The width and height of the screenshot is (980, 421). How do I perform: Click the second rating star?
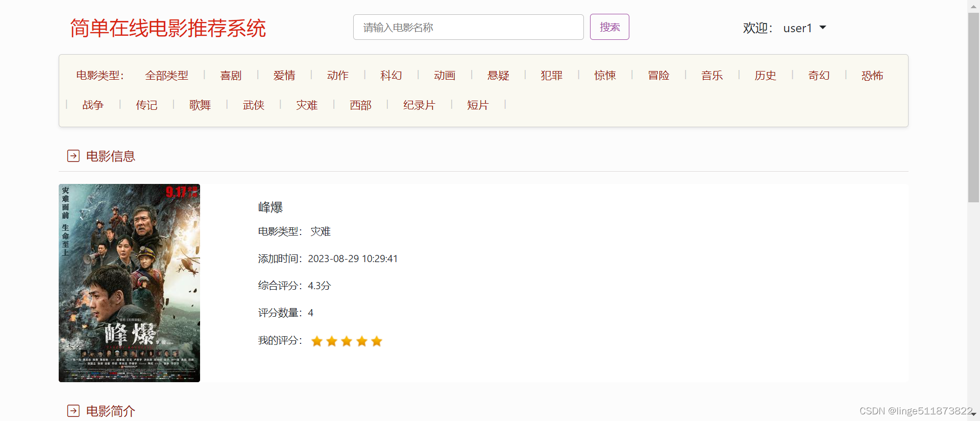click(x=332, y=341)
